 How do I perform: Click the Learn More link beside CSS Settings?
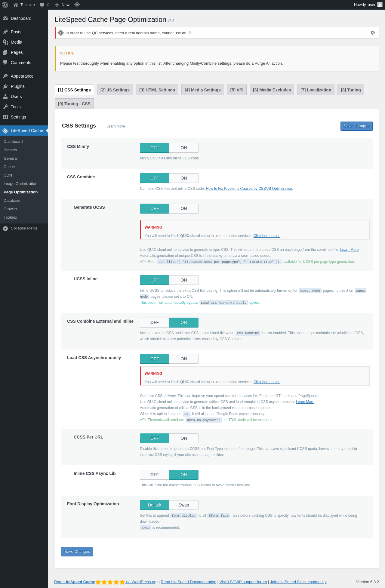click(x=115, y=126)
